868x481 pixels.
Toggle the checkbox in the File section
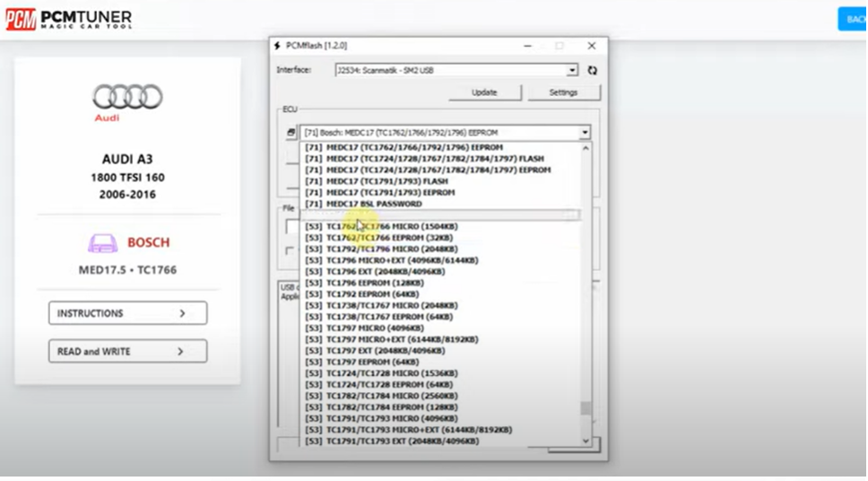[x=289, y=251]
